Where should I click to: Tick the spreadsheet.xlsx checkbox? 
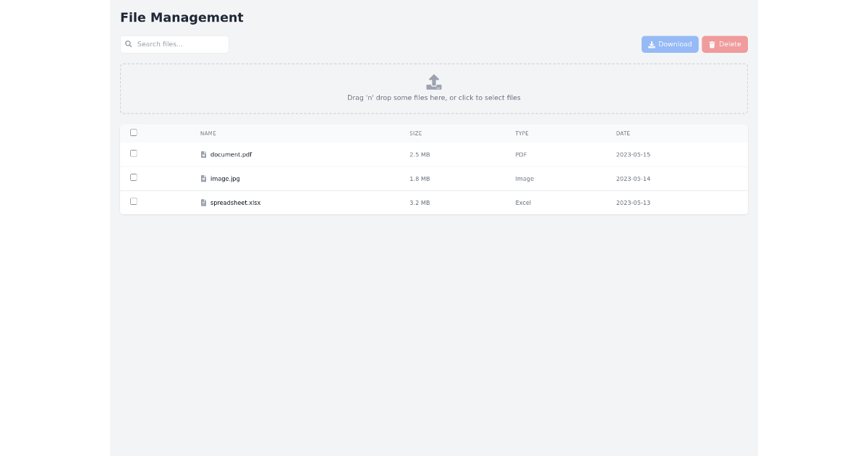[x=134, y=201]
